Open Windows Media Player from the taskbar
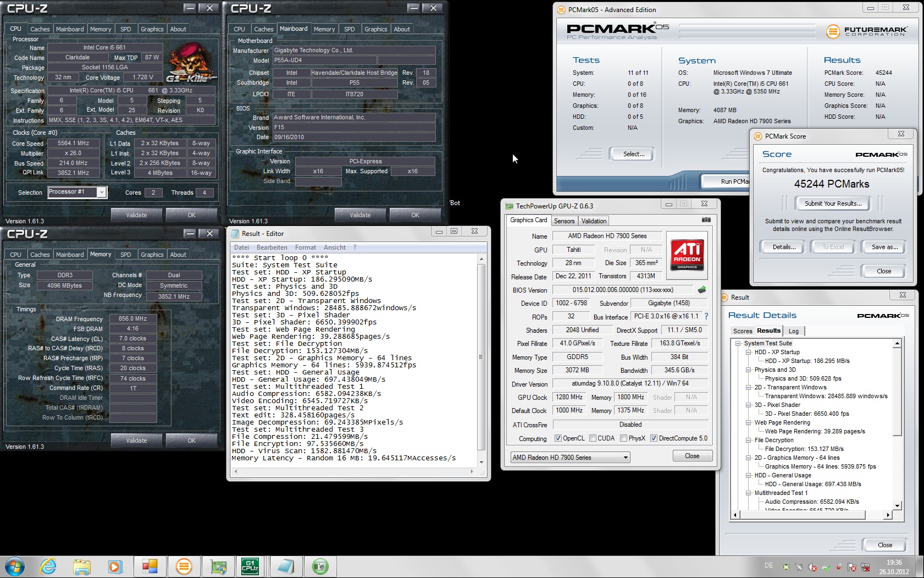 tap(115, 566)
